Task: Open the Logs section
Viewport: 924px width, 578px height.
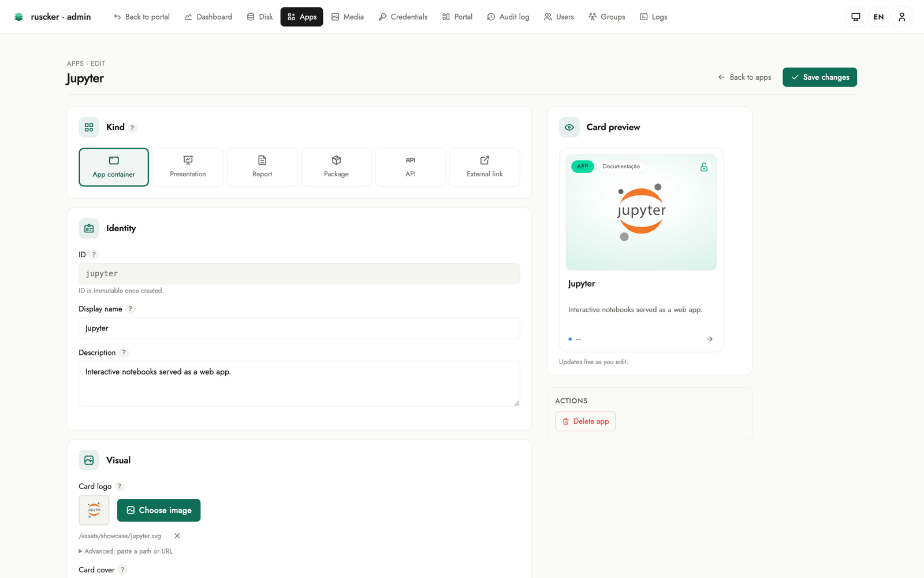Action: point(654,17)
